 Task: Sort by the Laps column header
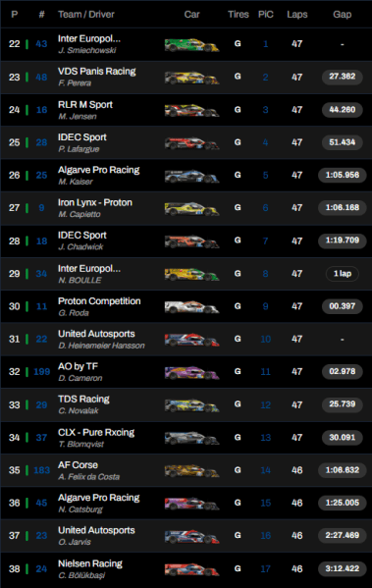297,15
